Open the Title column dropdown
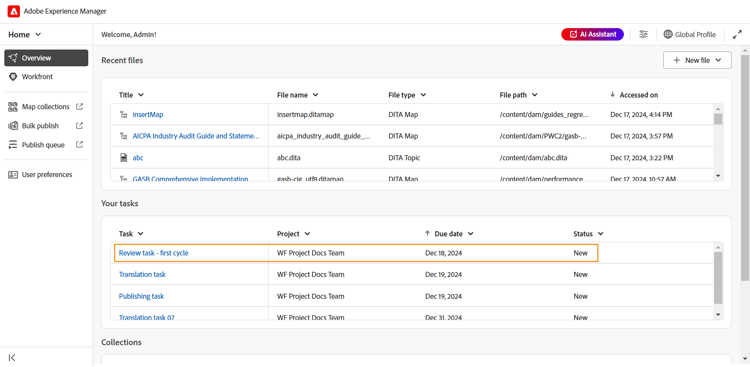 coord(141,95)
